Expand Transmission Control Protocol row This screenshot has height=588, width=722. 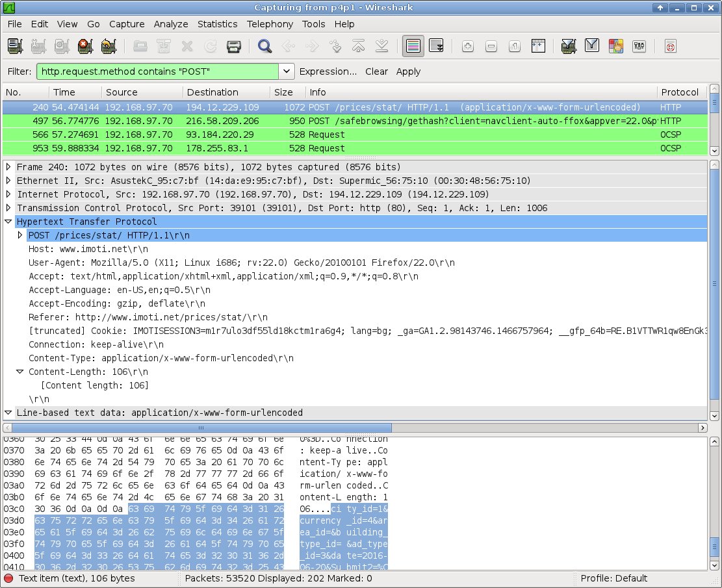8,208
